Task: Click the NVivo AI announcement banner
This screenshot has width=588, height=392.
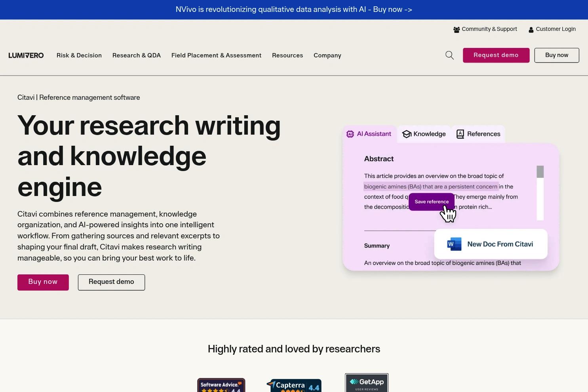Action: click(294, 10)
